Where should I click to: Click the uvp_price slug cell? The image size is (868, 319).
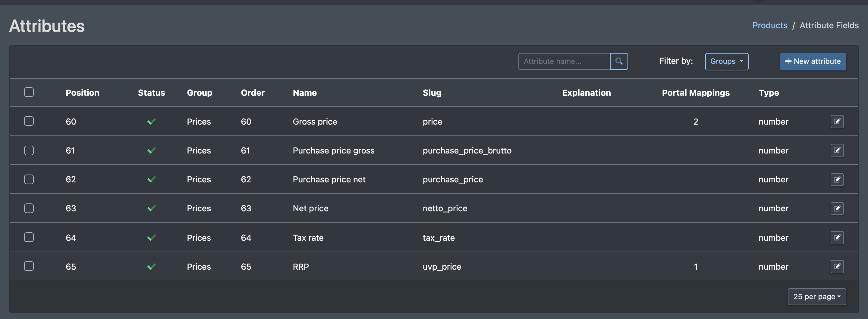pyautogui.click(x=442, y=267)
